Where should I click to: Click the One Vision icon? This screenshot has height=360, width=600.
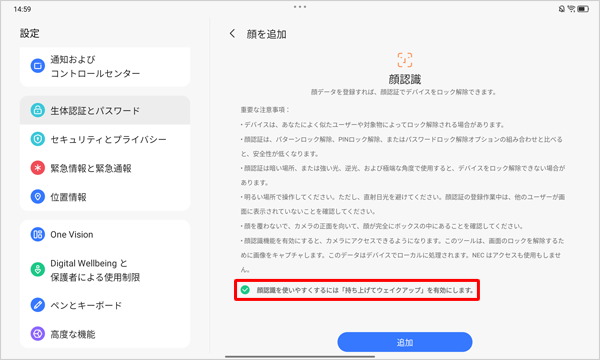(x=38, y=234)
